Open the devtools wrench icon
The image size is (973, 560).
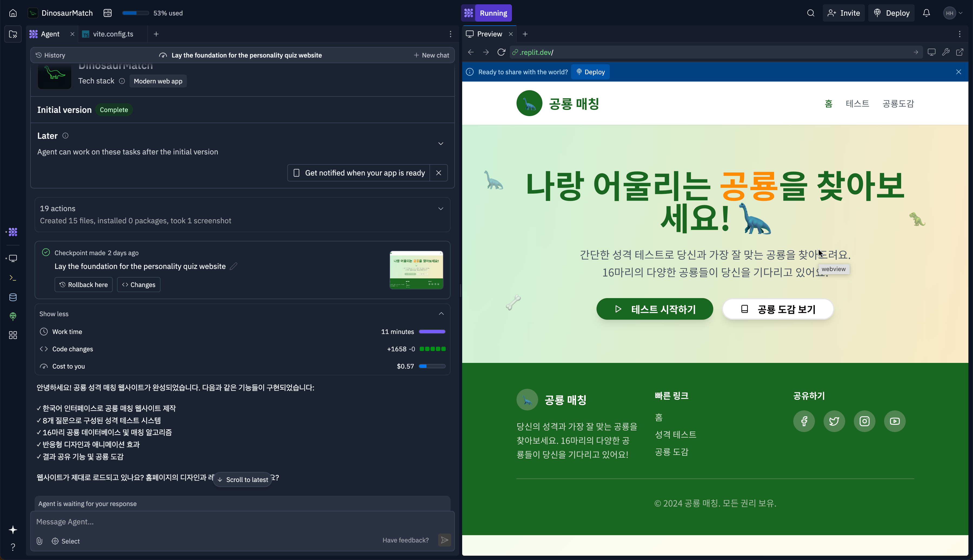pyautogui.click(x=946, y=52)
